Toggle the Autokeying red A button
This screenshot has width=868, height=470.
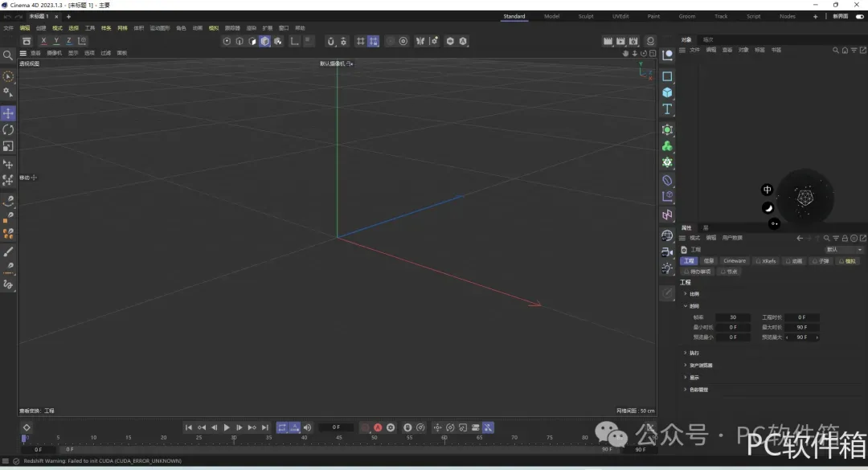[378, 427]
